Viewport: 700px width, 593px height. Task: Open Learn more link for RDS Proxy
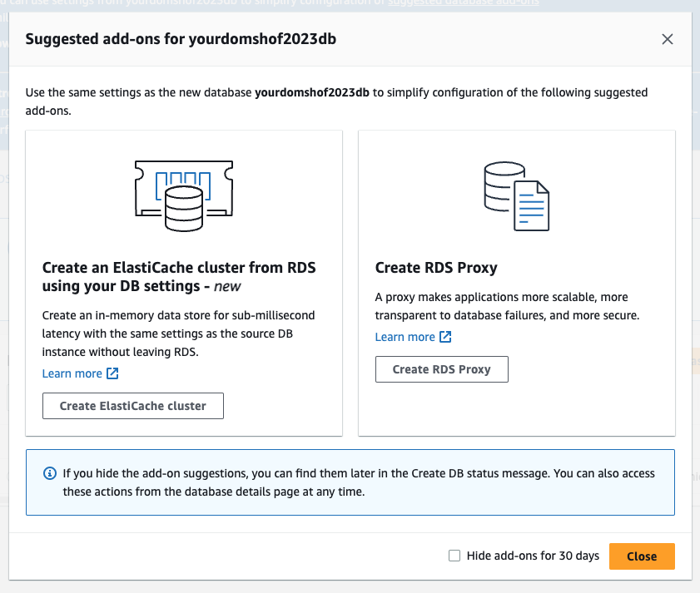tap(405, 337)
